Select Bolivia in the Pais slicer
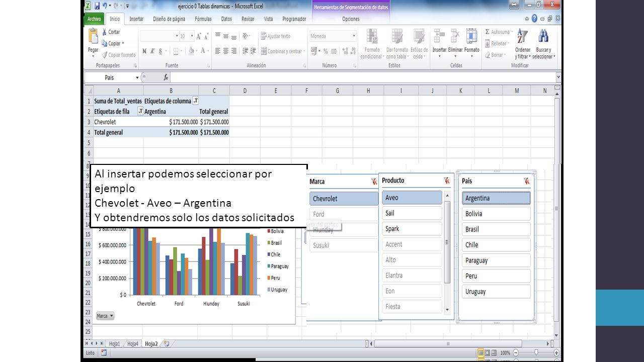Image resolution: width=644 pixels, height=362 pixels. point(496,214)
